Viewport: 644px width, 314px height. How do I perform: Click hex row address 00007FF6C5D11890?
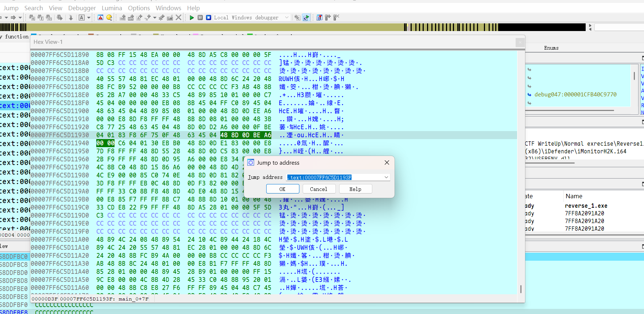click(60, 55)
